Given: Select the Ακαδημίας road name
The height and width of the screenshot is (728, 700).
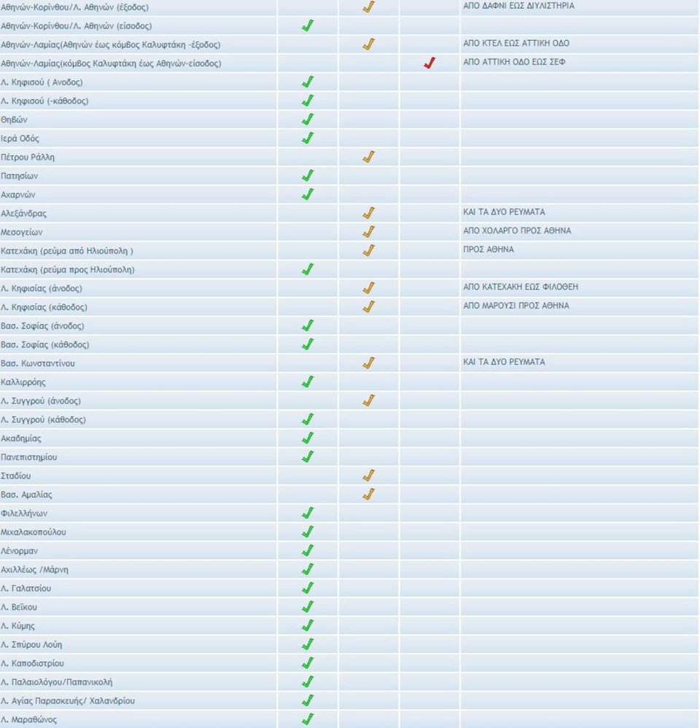Looking at the screenshot, I should coord(21,438).
